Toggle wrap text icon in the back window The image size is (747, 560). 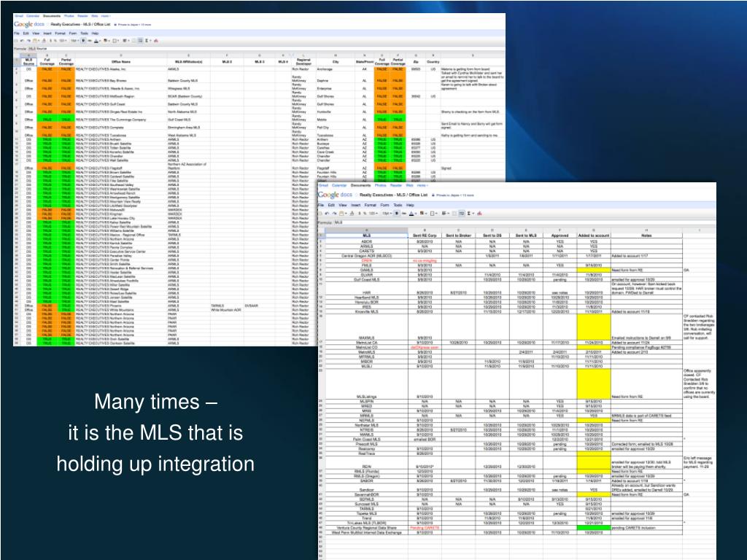(x=141, y=41)
